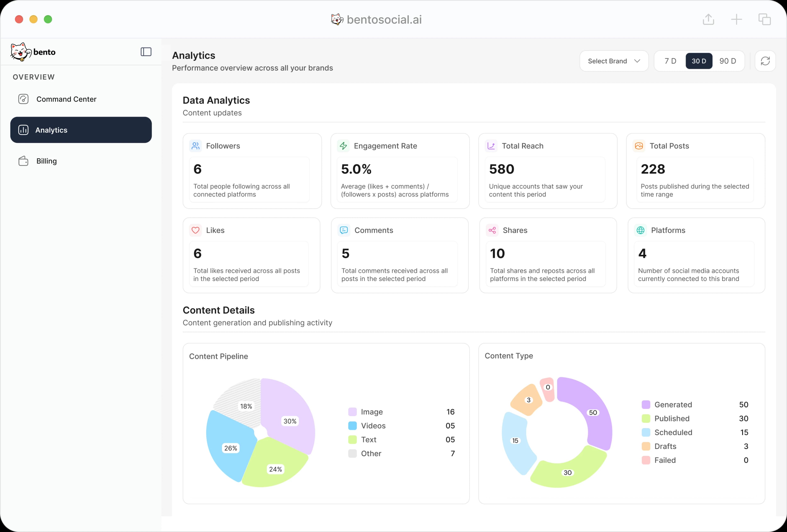This screenshot has height=532, width=787.
Task: Click the Comments speech bubble icon
Action: tap(344, 230)
